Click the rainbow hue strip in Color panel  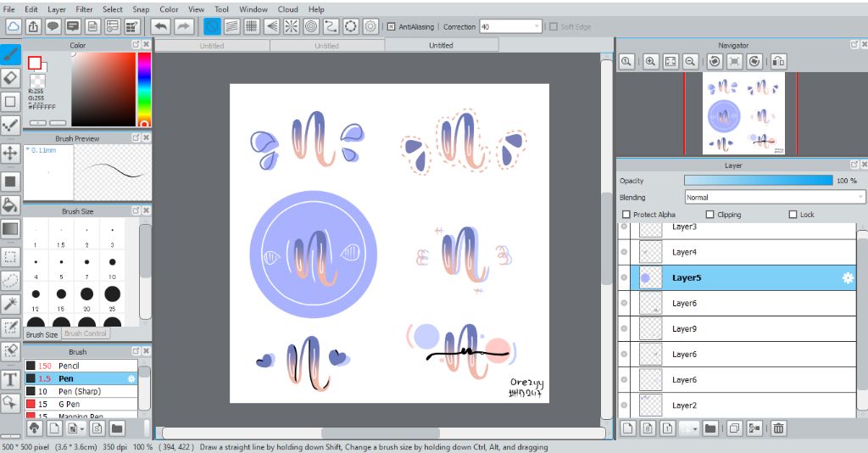(144, 90)
